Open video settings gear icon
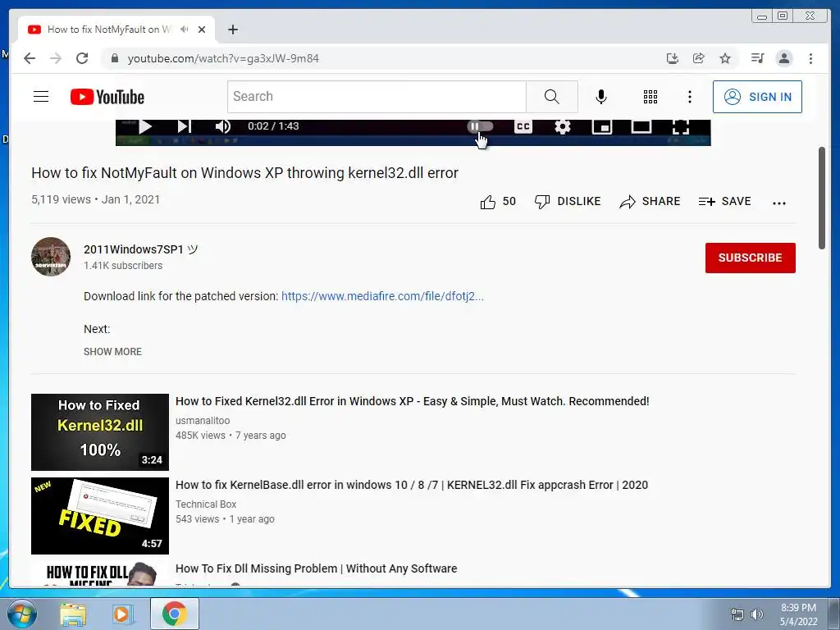This screenshot has height=630, width=840. [x=563, y=126]
